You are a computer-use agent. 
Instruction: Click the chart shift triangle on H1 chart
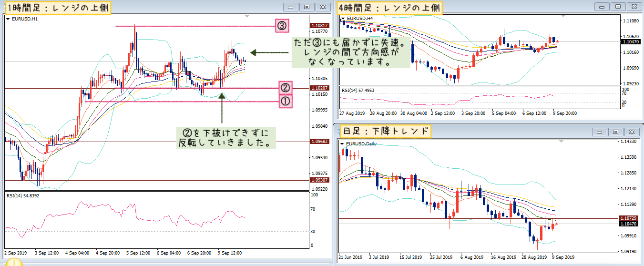(x=248, y=16)
